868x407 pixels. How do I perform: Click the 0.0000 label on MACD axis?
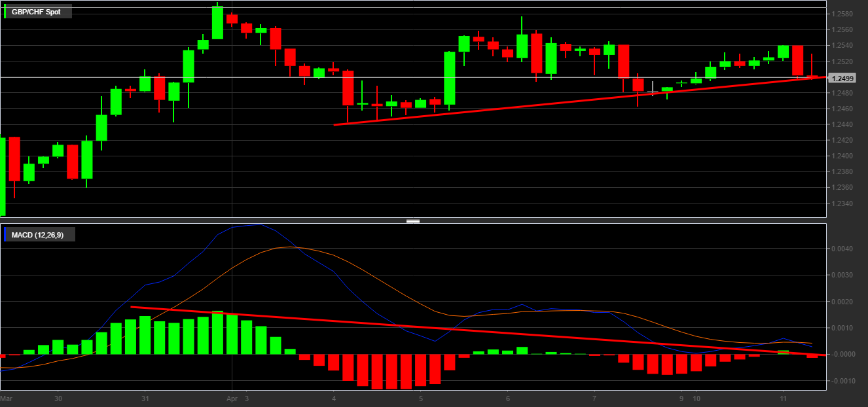pos(843,354)
